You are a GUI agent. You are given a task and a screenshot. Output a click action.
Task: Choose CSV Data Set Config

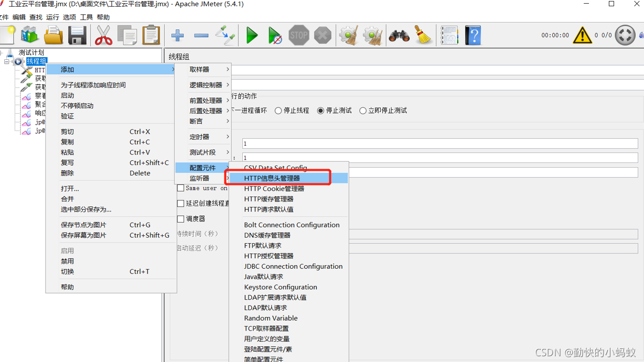(288, 168)
